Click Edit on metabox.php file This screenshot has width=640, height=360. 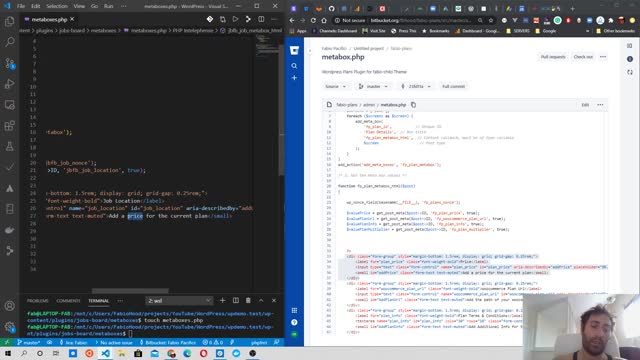pos(585,105)
